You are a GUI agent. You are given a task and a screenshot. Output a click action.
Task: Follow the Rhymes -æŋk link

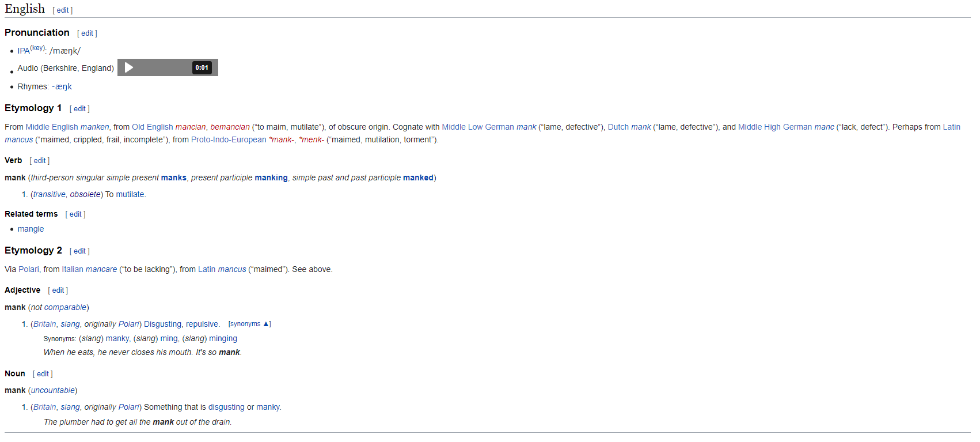point(62,86)
